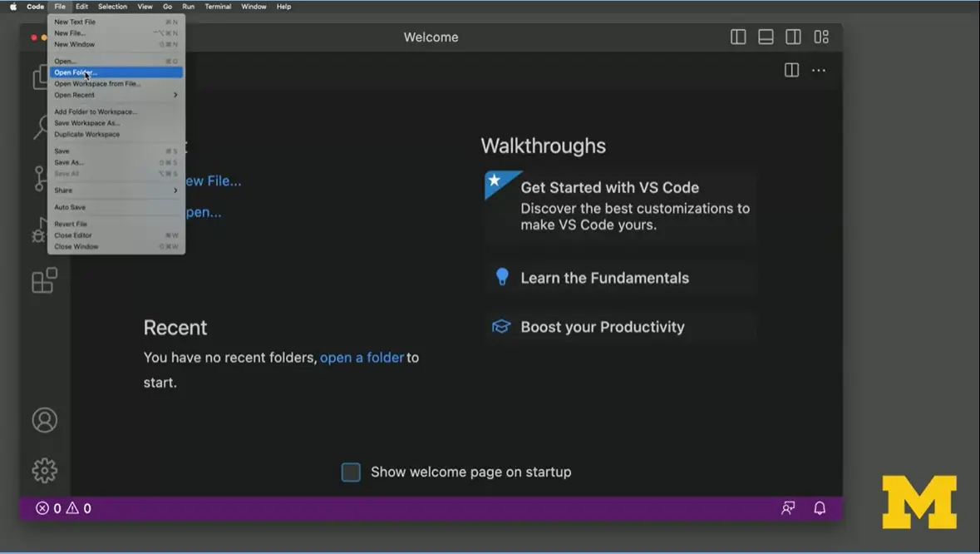
Task: Uncheck Show welcome page on startup
Action: (x=351, y=472)
